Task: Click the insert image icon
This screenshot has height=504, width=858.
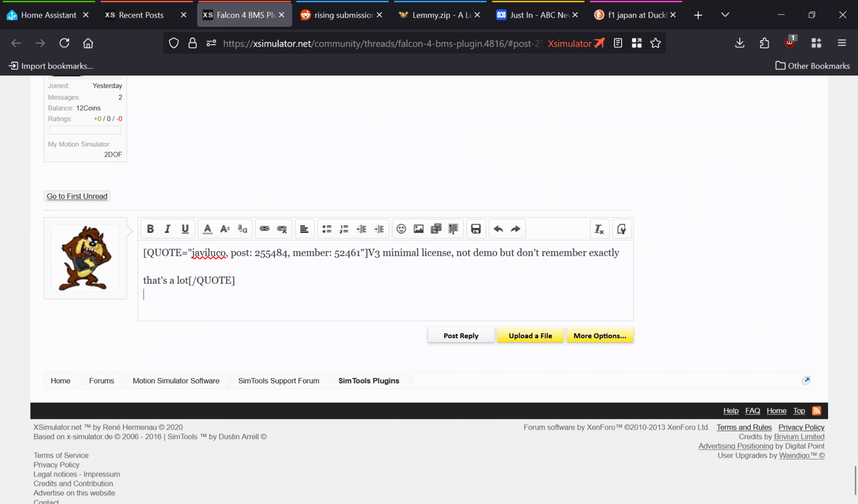Action: click(x=419, y=229)
